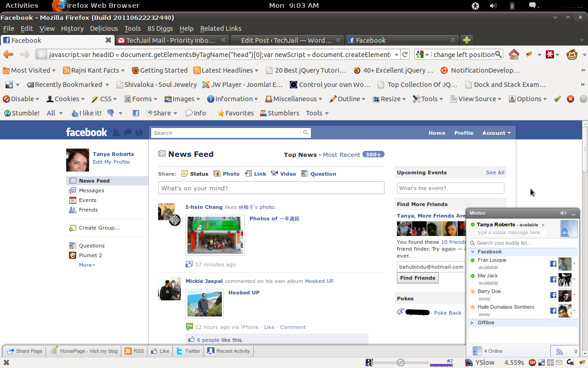Screen dimensions: 588x368
Task: Click the red error icon in Web Developer toolbar
Action: click(571, 99)
